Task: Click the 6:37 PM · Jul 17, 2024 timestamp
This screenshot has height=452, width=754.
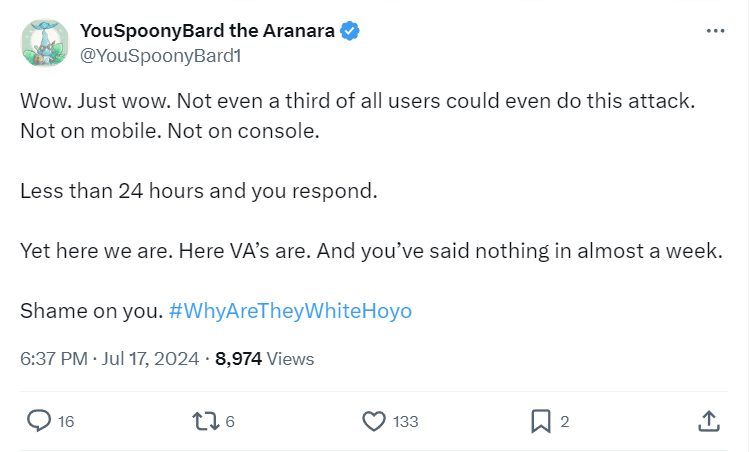Action: click(x=112, y=358)
